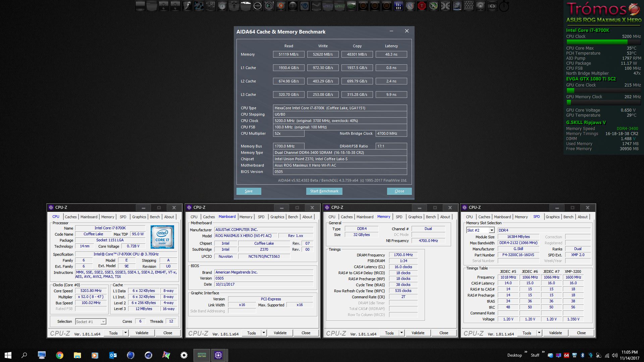
Task: Expand Tools arrow in the CPU-Z Memory window
Action: tap(401, 333)
